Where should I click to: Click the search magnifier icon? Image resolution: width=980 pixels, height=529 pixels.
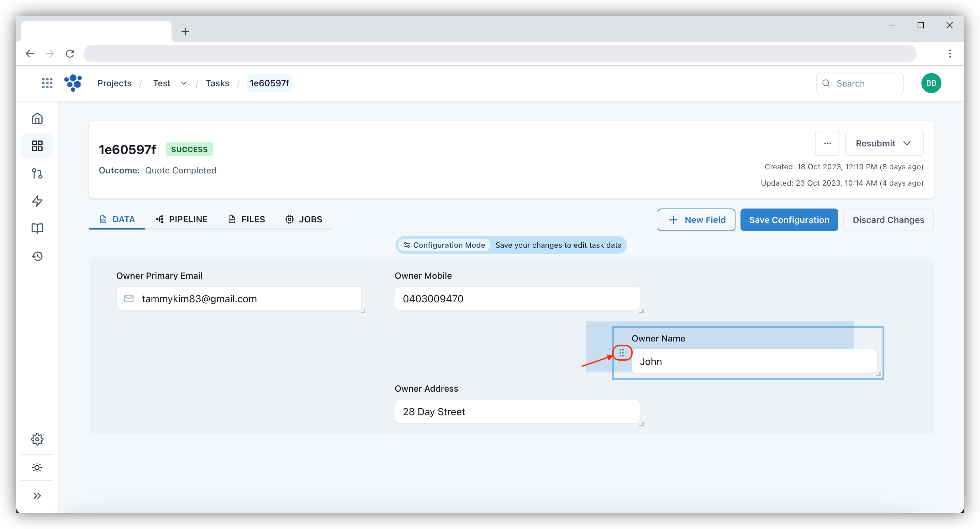[826, 83]
